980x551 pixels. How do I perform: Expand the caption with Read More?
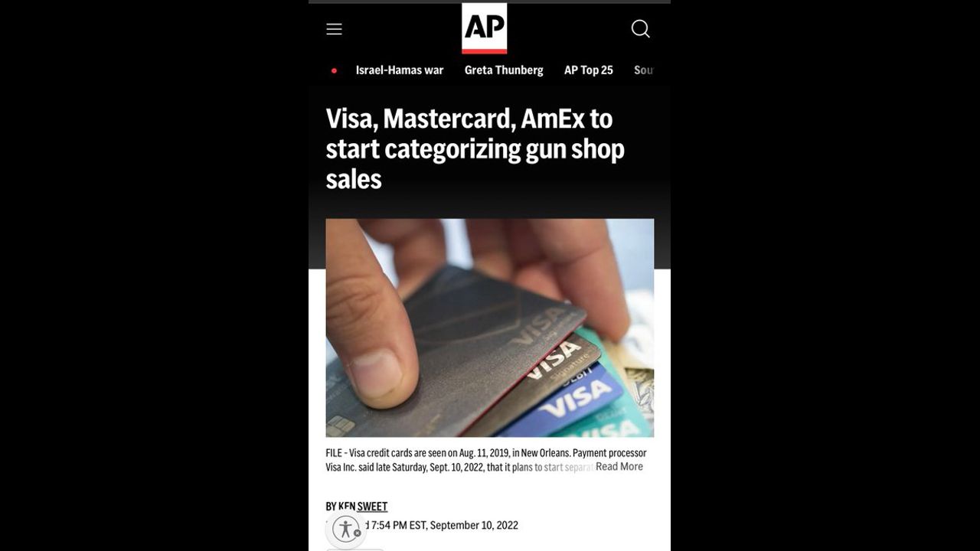(619, 467)
